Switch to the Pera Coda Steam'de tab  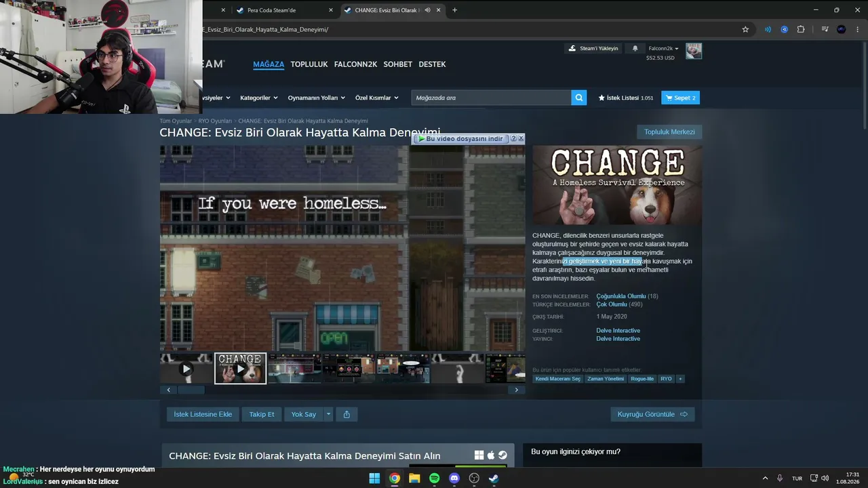pyautogui.click(x=285, y=10)
